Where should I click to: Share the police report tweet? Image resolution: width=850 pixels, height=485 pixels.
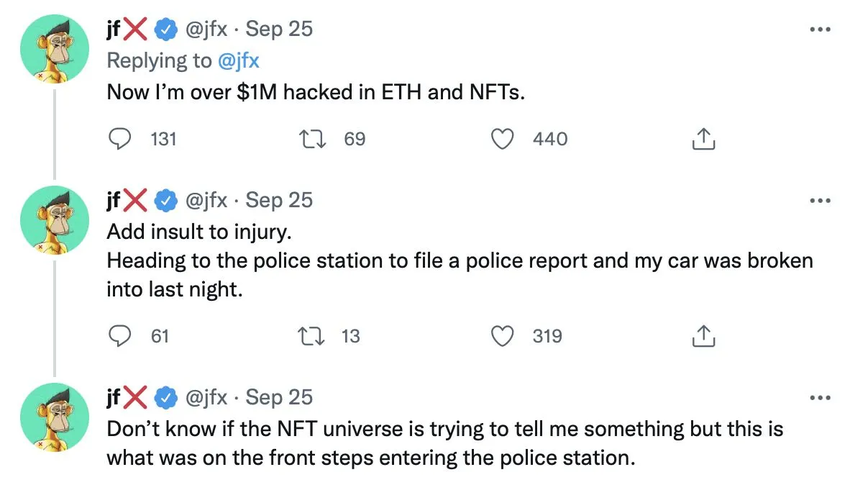(x=703, y=336)
